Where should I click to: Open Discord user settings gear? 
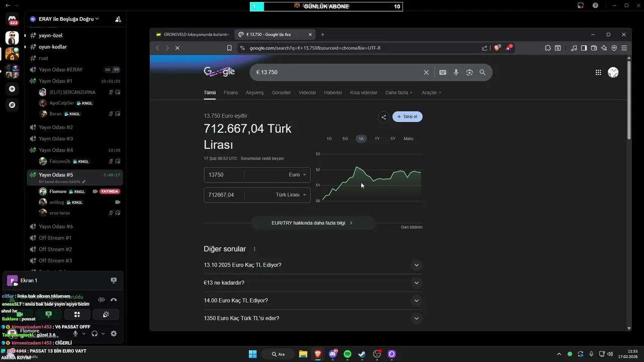point(114,333)
